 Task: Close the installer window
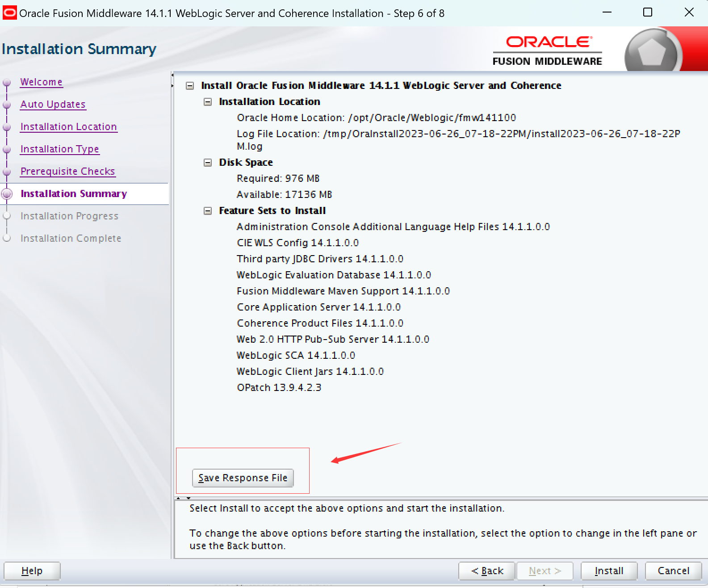[x=689, y=13]
